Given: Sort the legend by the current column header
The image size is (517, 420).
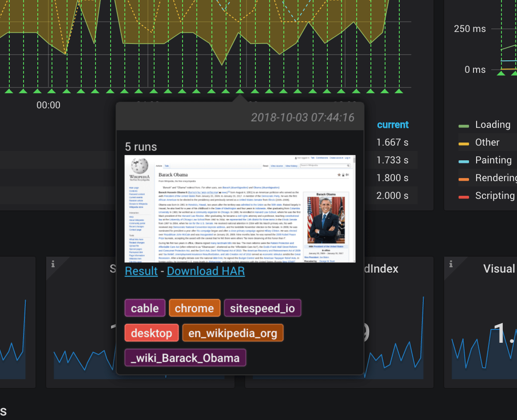Looking at the screenshot, I should pos(393,125).
